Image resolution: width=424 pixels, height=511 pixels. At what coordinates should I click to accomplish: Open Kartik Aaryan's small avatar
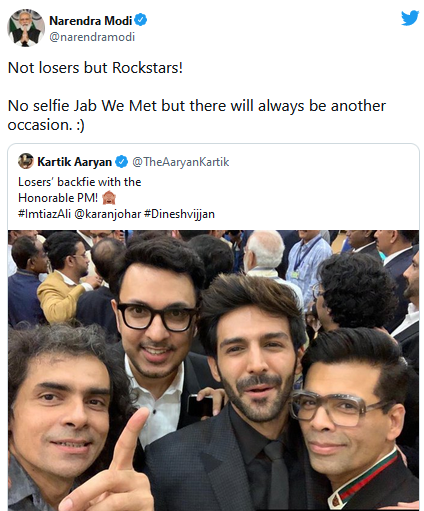[x=26, y=161]
